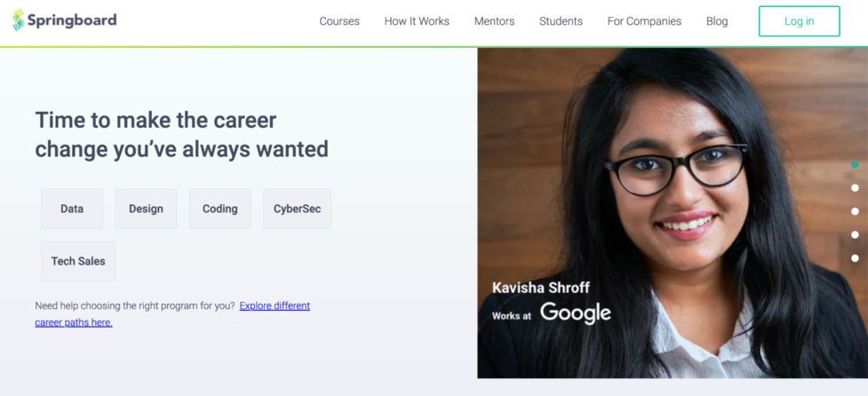Choose the CyberSec career button

click(298, 209)
